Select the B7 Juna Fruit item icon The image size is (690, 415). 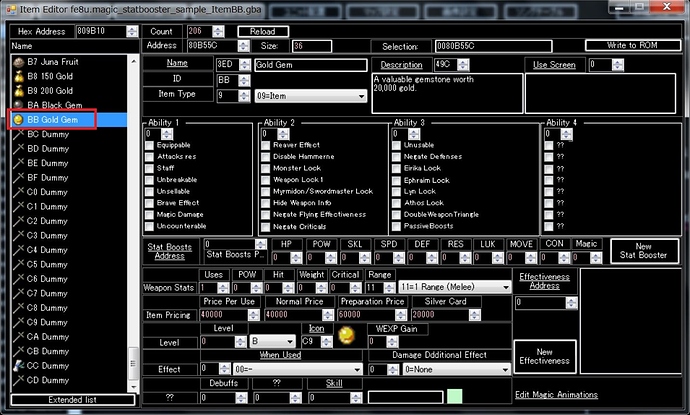click(17, 61)
